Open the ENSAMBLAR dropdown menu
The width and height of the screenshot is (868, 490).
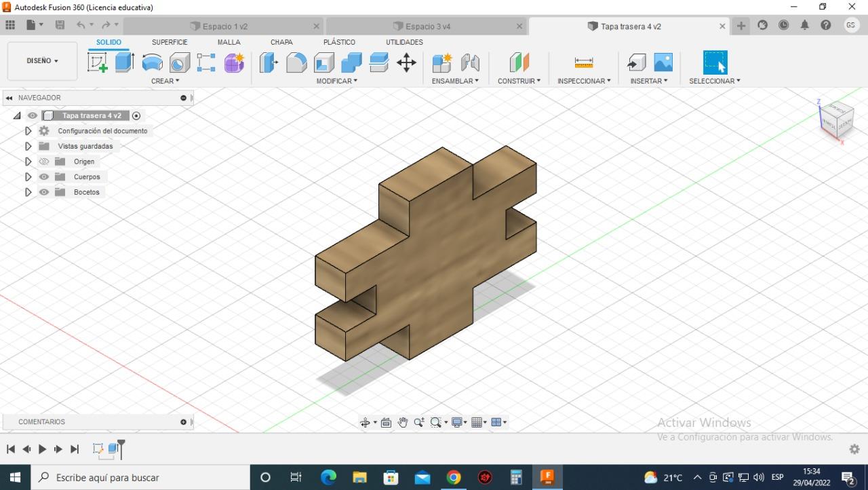[x=455, y=81]
